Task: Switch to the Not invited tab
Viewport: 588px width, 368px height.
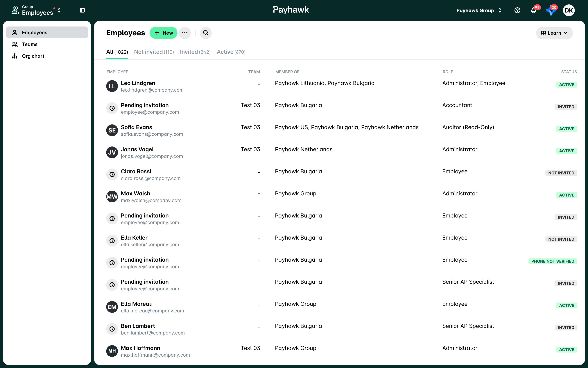Action: click(x=154, y=52)
